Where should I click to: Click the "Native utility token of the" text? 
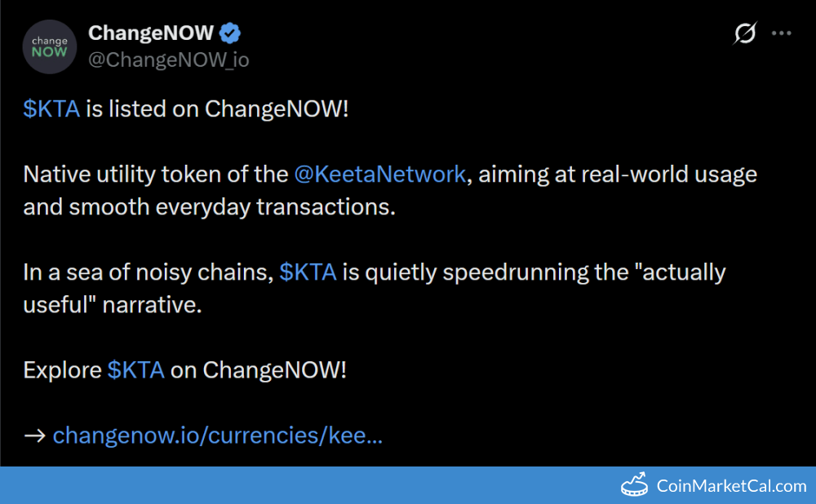pyautogui.click(x=155, y=175)
